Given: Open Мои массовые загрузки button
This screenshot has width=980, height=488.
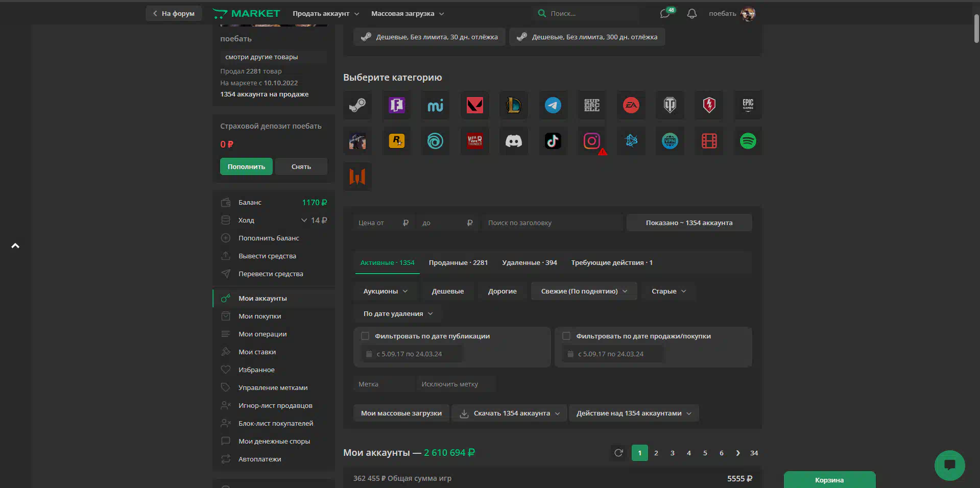Looking at the screenshot, I should tap(401, 413).
